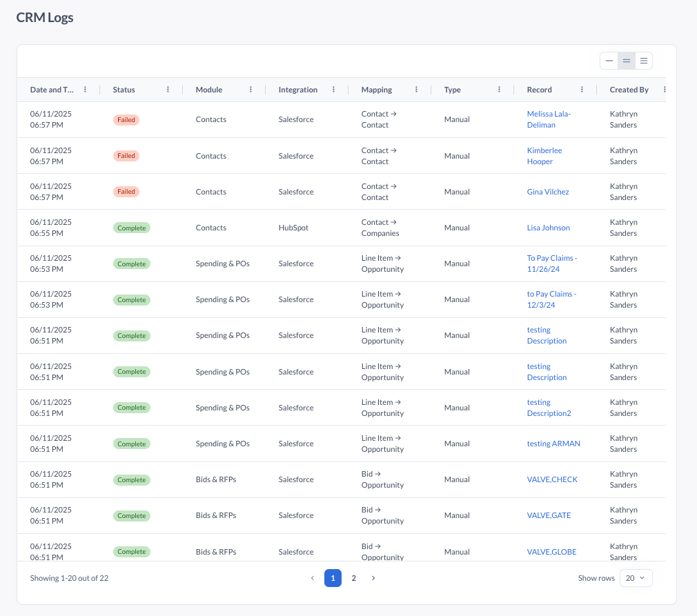Click the Failed badge for Gina Vilchez
This screenshot has height=616, width=697.
point(126,192)
